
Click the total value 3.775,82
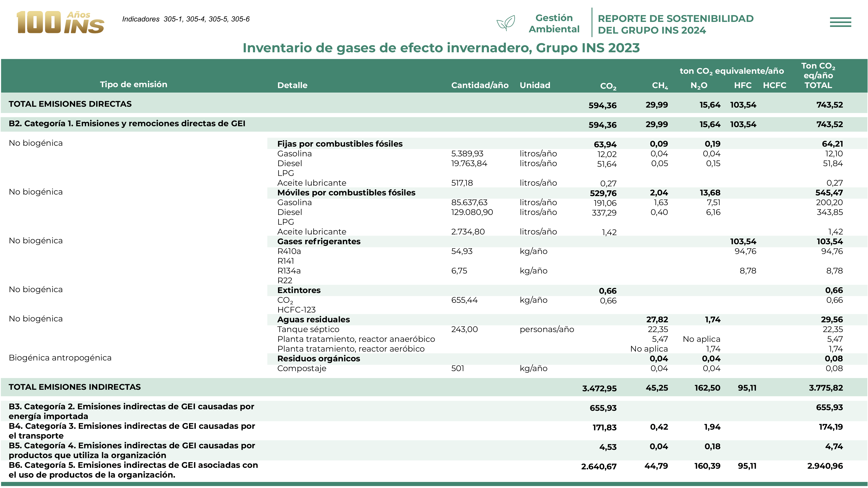point(825,388)
